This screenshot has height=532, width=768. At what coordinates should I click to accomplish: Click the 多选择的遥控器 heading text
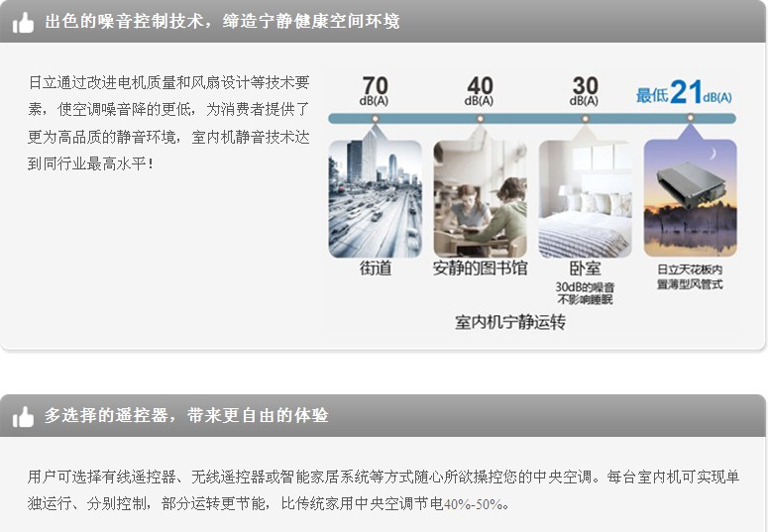[x=185, y=416]
